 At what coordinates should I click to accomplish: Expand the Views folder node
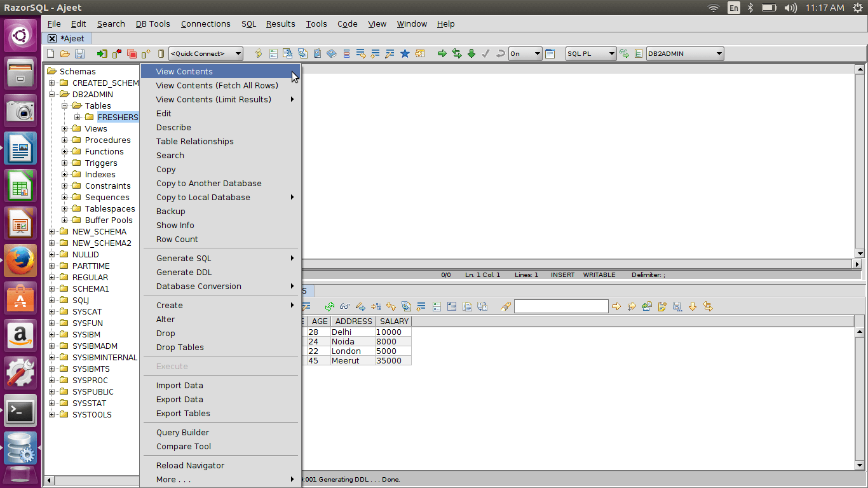point(65,128)
